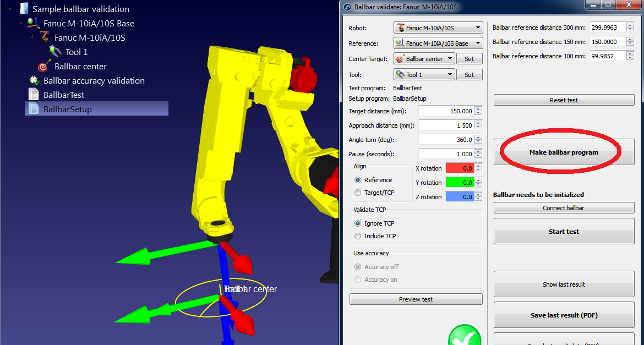Increase Angle turn with the up stepper arrow

[x=478, y=137]
